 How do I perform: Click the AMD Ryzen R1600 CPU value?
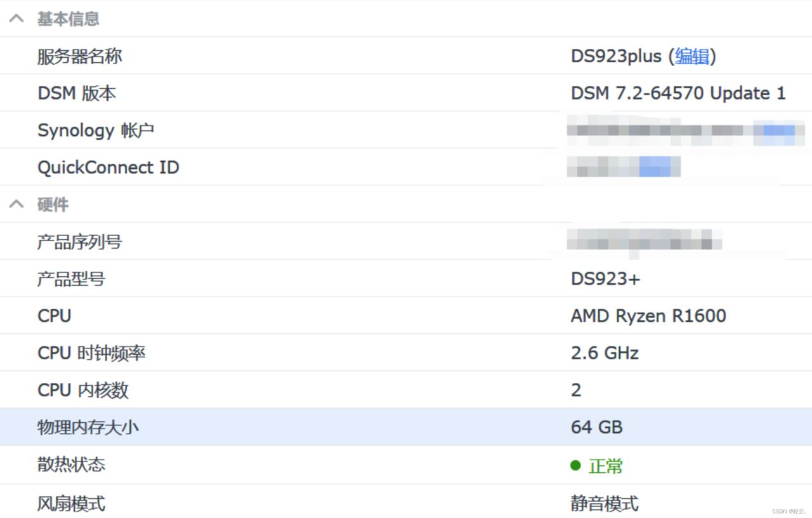pyautogui.click(x=648, y=315)
